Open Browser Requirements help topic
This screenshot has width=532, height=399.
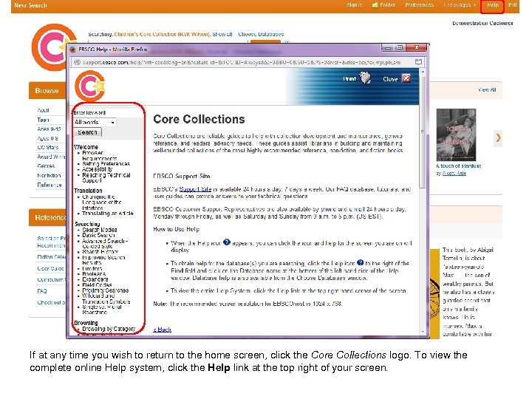[99, 155]
